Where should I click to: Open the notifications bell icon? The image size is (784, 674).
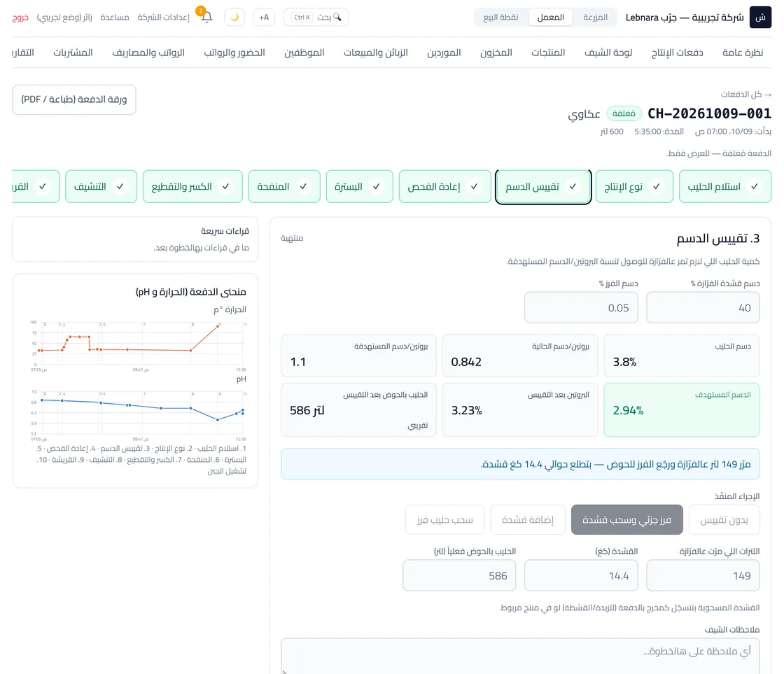[206, 17]
